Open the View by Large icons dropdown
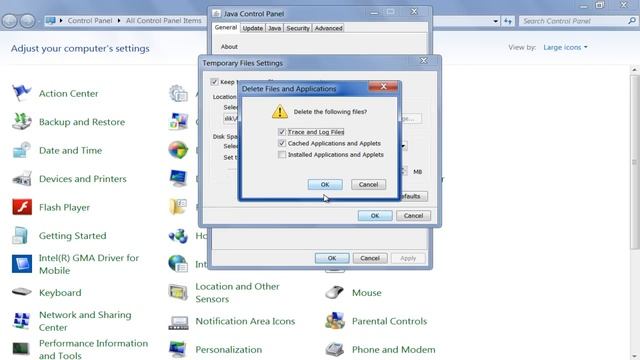Image resolution: width=640 pixels, height=360 pixels. pos(565,47)
